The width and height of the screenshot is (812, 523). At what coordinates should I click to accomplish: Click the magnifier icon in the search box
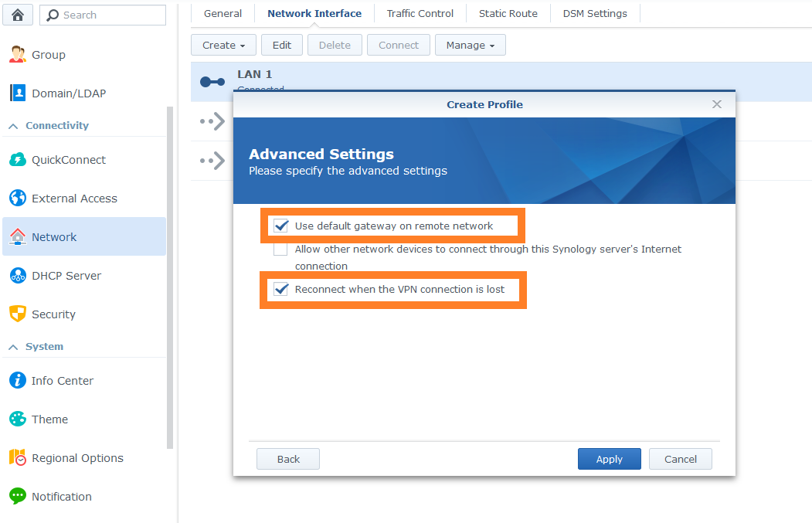click(53, 15)
